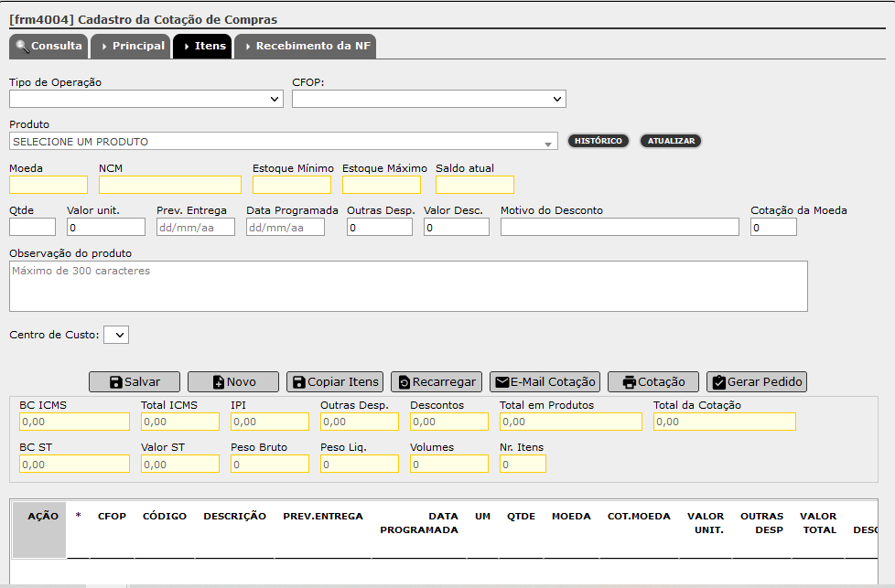Viewport: 895px width, 588px height.
Task: Open the Consulta tab with magnifier icon
Action: coord(49,47)
